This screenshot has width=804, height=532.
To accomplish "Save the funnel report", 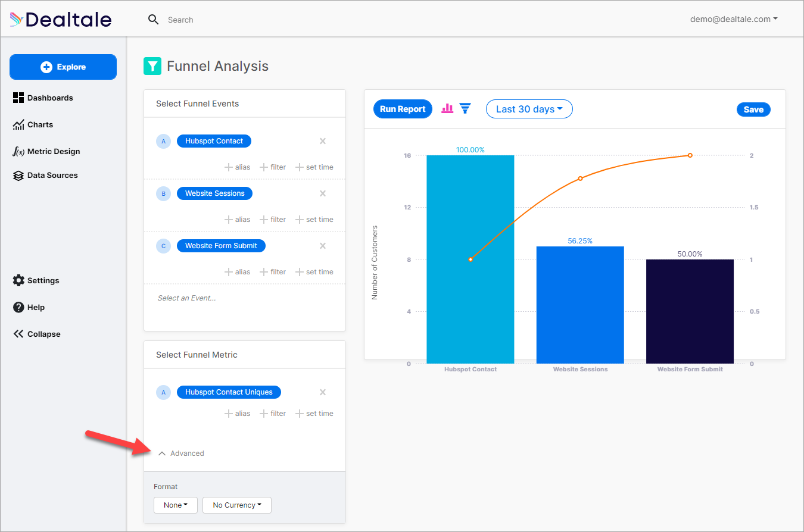I will coord(753,109).
